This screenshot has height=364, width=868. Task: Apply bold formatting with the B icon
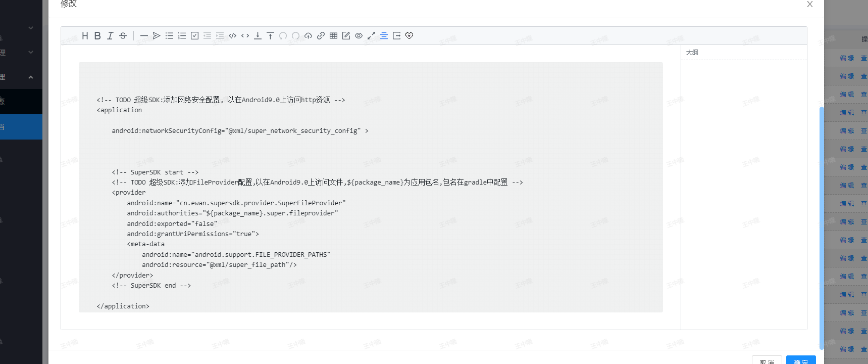click(97, 36)
